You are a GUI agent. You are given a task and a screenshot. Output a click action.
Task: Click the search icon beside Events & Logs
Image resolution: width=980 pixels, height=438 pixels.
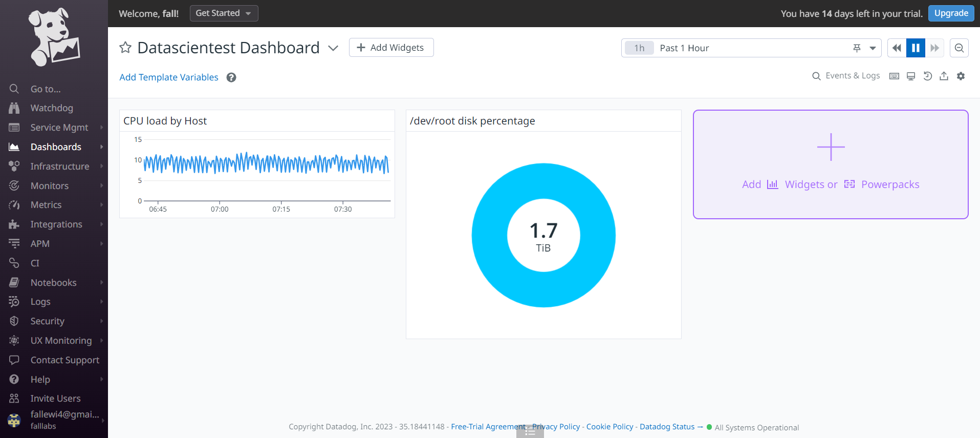(x=816, y=76)
